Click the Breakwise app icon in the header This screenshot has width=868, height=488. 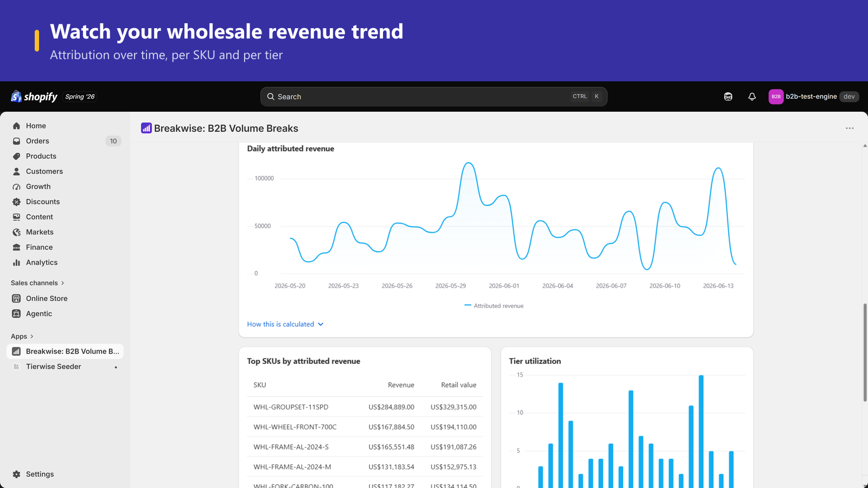146,128
